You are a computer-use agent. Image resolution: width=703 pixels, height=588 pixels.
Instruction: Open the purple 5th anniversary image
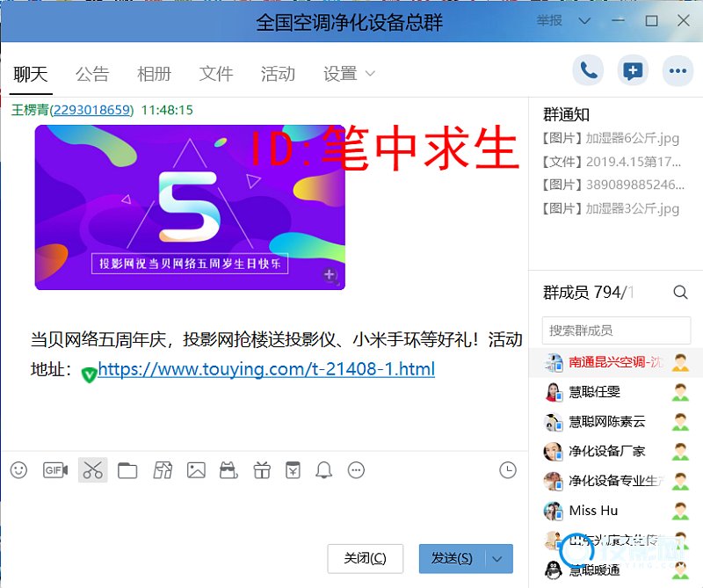point(190,207)
